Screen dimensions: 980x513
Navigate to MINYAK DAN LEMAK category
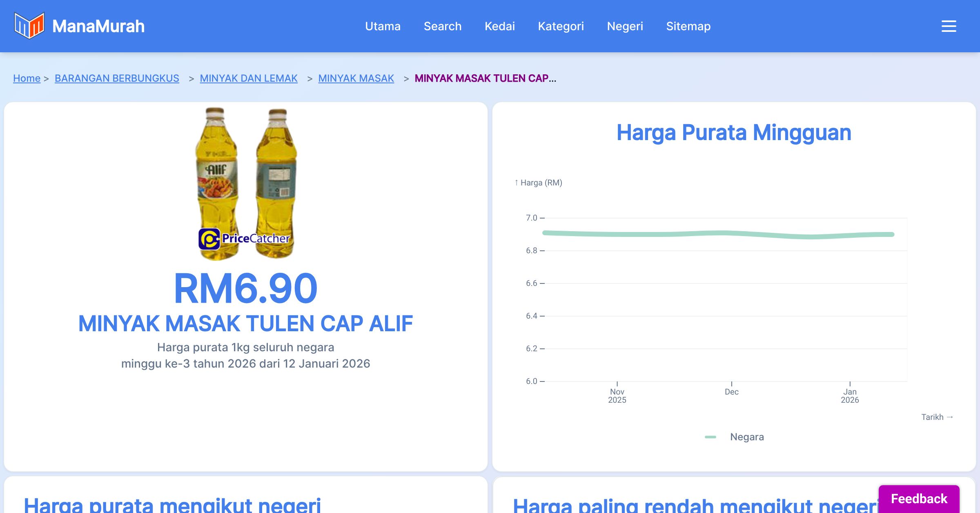(x=249, y=78)
